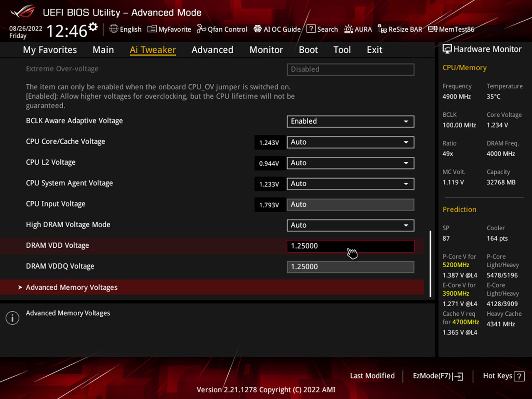Switch to EzMode using the F7 button
Screen dimensions: 532x399
(438, 376)
